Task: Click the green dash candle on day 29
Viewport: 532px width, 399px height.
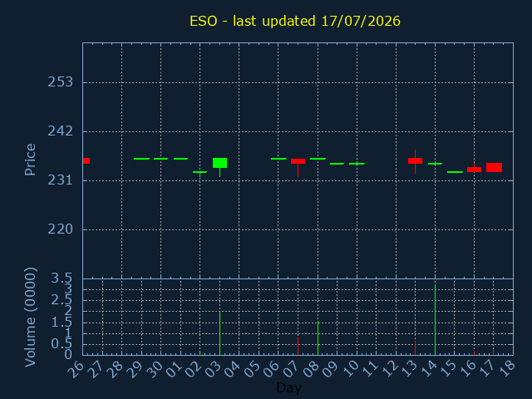Action: pos(141,159)
